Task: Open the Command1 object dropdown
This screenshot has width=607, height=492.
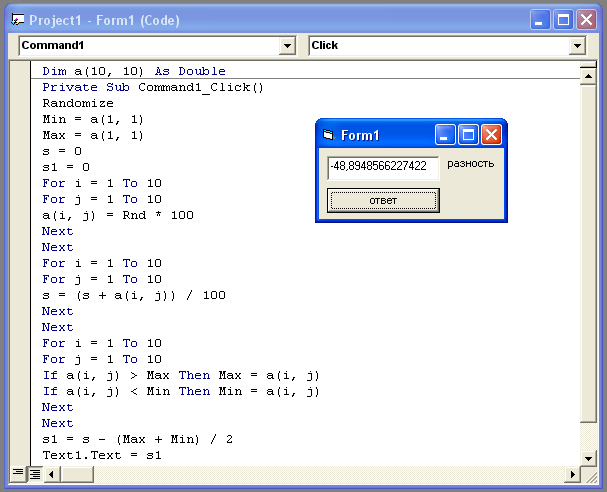Action: point(287,46)
